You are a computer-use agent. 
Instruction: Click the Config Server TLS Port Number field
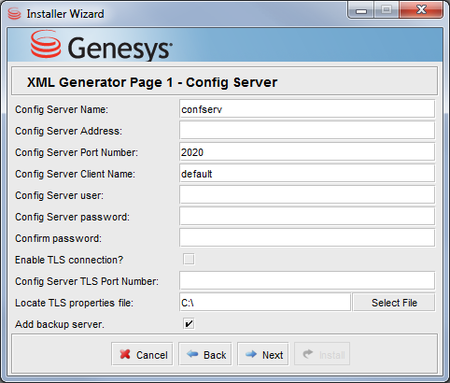click(307, 281)
